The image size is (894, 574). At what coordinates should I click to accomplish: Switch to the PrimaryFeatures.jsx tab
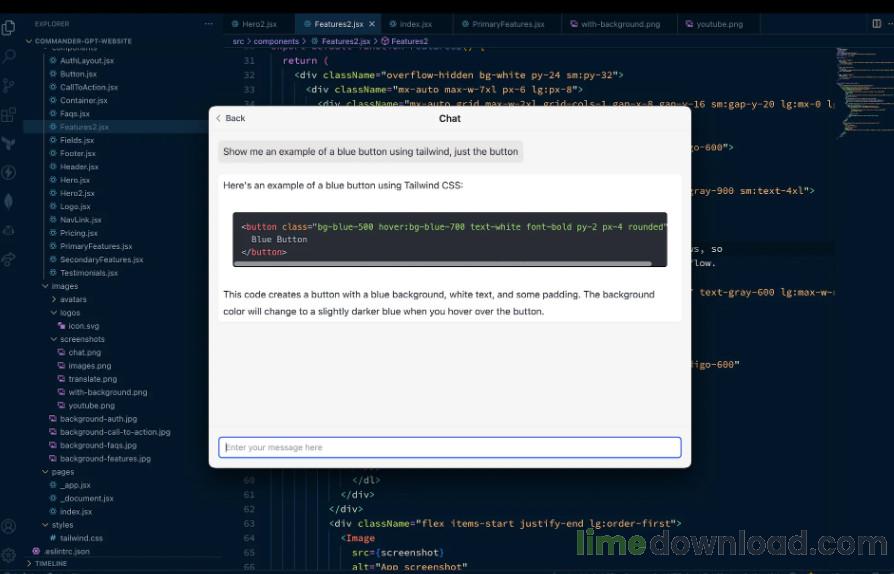pyautogui.click(x=508, y=24)
